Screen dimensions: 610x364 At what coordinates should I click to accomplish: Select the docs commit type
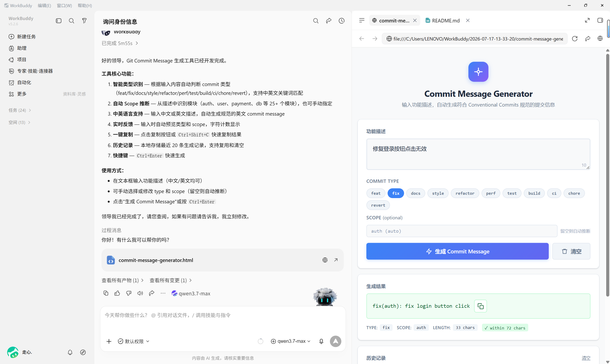(x=415, y=193)
